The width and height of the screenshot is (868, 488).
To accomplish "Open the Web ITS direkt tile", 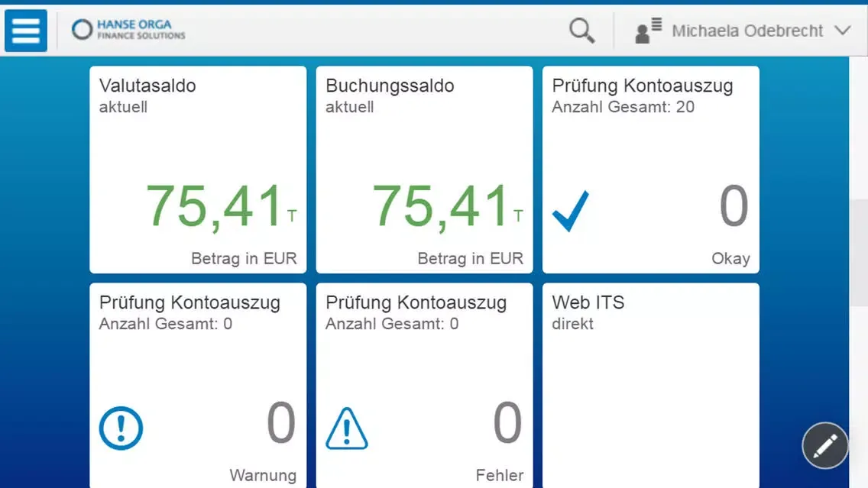I will pyautogui.click(x=651, y=386).
